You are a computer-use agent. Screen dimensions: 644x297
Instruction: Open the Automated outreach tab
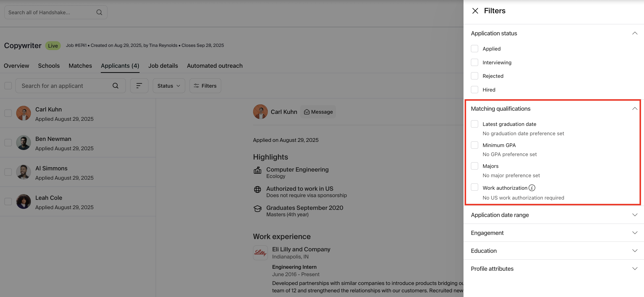click(x=215, y=66)
